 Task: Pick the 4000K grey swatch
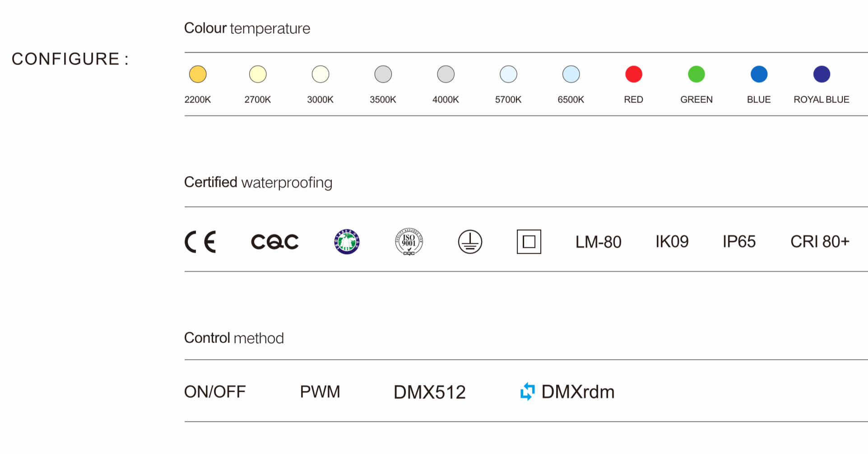point(446,74)
